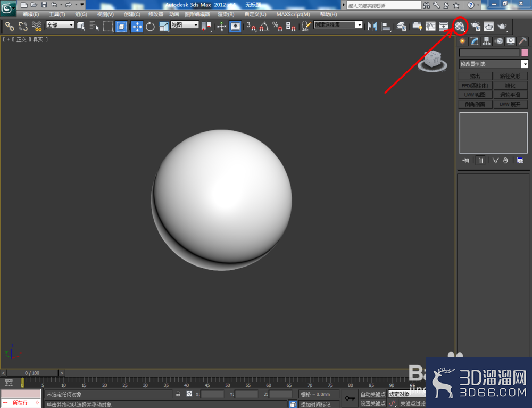
Task: Click the 自动关键点 button
Action: pos(372,394)
